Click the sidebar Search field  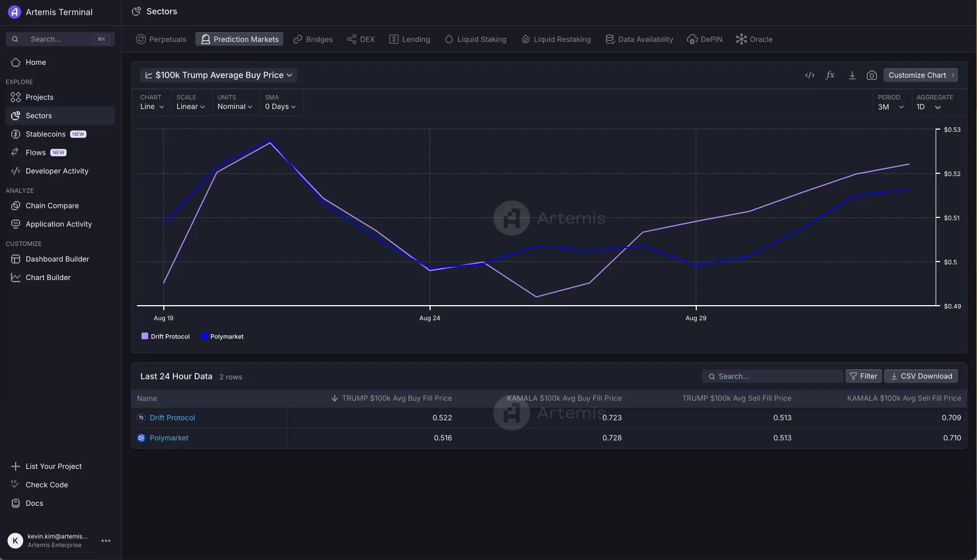[x=60, y=39]
